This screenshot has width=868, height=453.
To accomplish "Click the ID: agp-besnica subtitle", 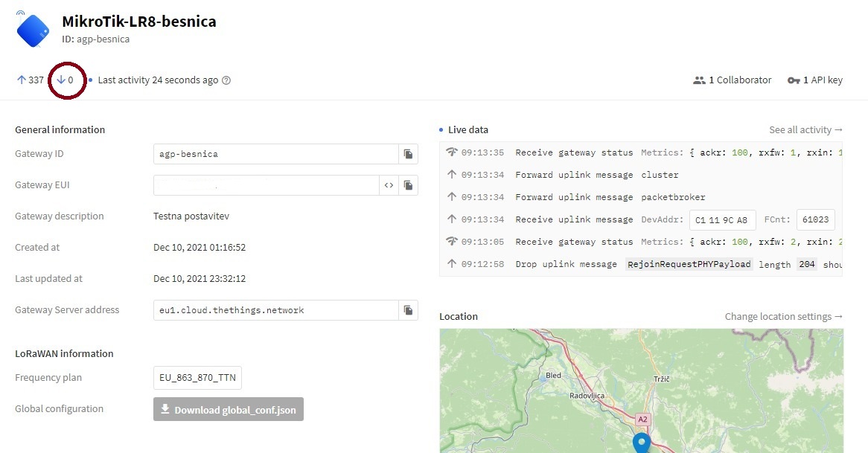I will coord(96,39).
